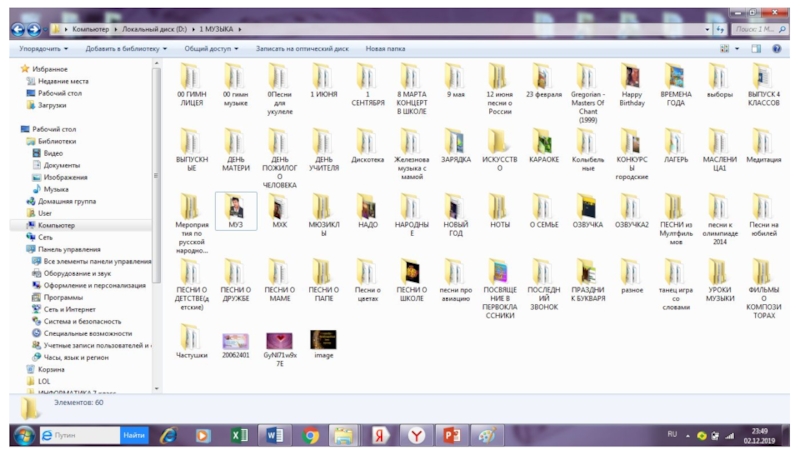Select the ВРЕМЕНА ГОДА folder
Viewport: 800px width, 450px height.
676,85
